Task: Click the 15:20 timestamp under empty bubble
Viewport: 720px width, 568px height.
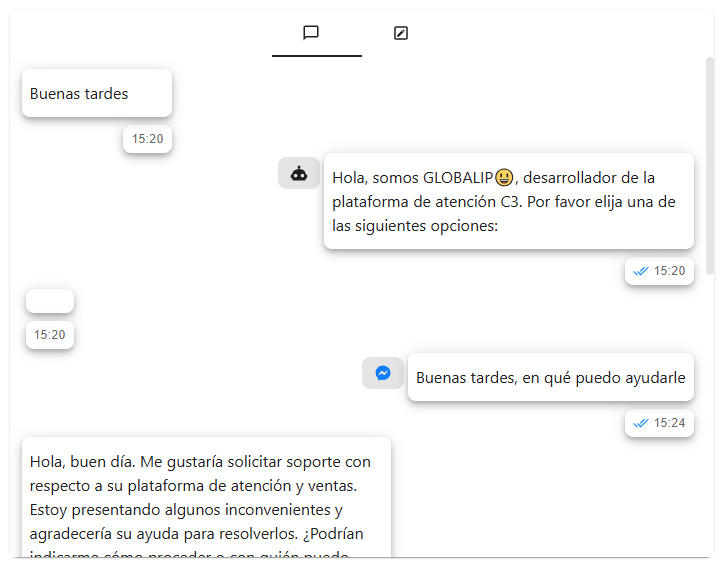Action: [x=50, y=335]
